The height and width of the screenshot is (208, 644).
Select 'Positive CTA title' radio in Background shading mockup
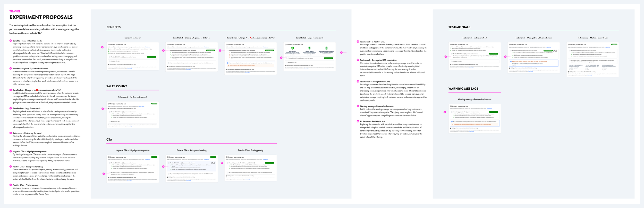click(x=169, y=163)
